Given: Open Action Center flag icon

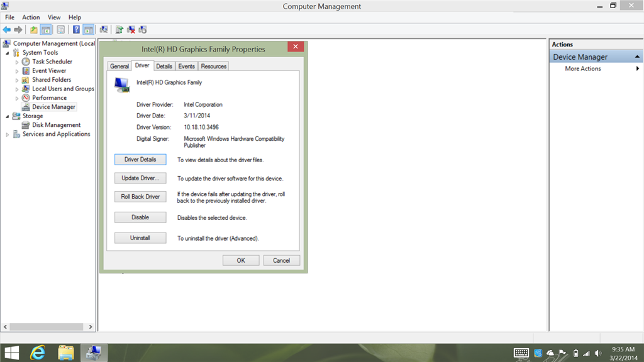Looking at the screenshot, I should [x=563, y=353].
